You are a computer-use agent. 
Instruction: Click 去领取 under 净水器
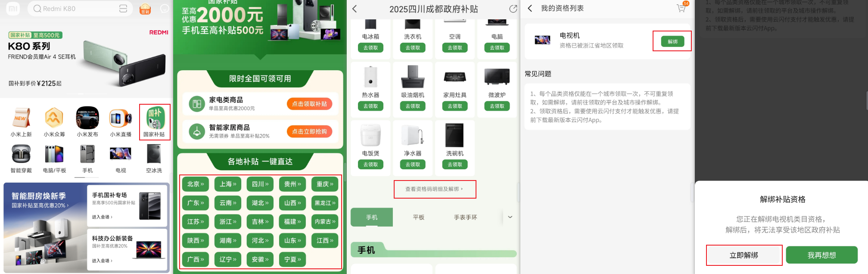click(x=413, y=165)
